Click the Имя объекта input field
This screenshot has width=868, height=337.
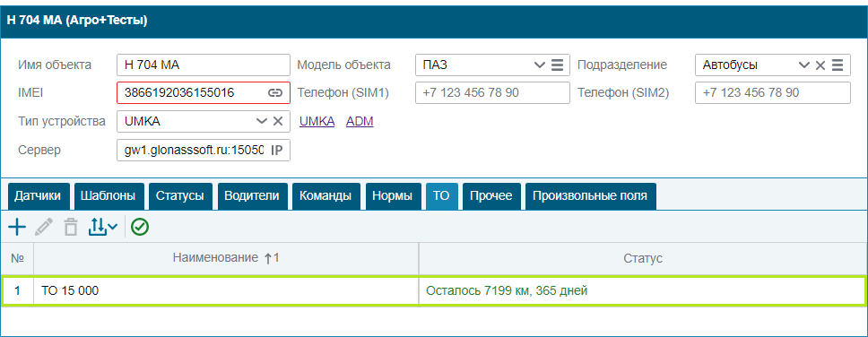click(x=204, y=65)
